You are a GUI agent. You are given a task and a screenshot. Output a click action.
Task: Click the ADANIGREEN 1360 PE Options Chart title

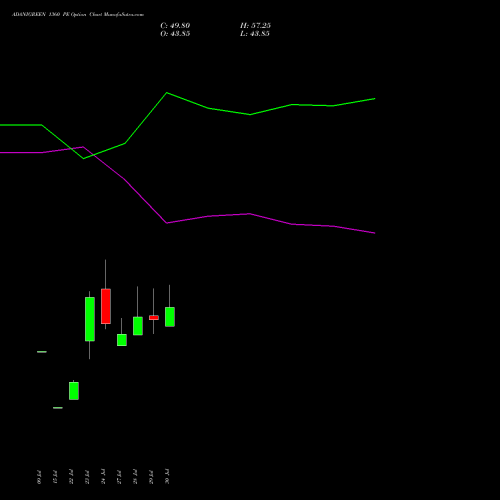click(78, 15)
